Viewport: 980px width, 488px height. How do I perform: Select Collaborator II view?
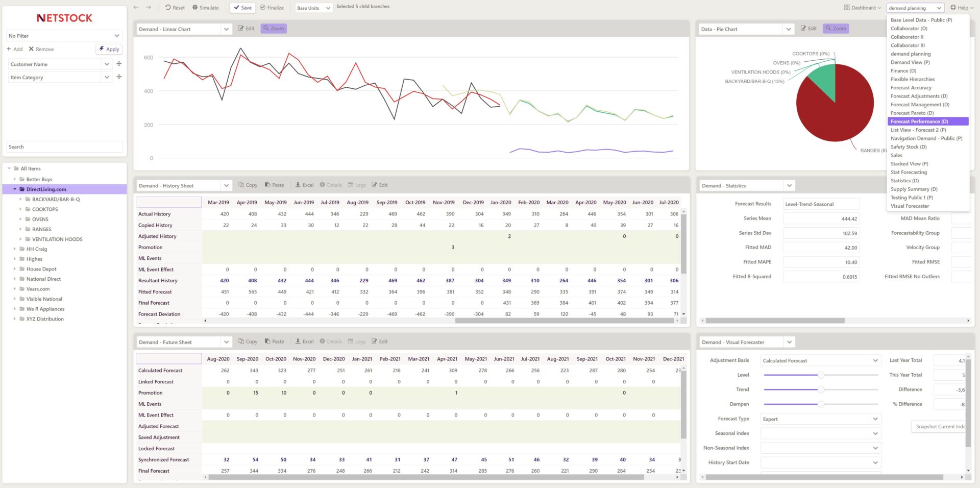tap(906, 37)
